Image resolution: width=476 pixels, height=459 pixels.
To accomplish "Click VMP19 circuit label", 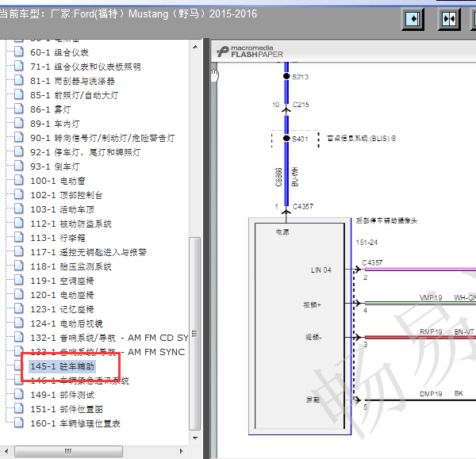I will pos(431,297).
